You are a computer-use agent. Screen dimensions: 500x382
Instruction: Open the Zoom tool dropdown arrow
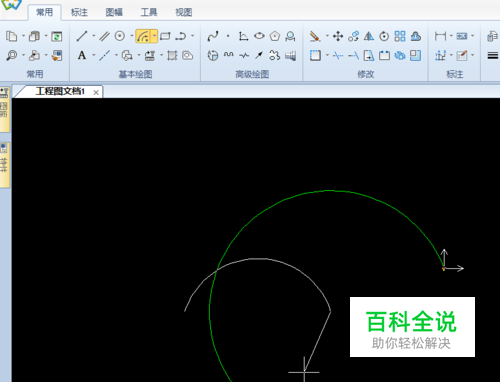pyautogui.click(x=23, y=55)
